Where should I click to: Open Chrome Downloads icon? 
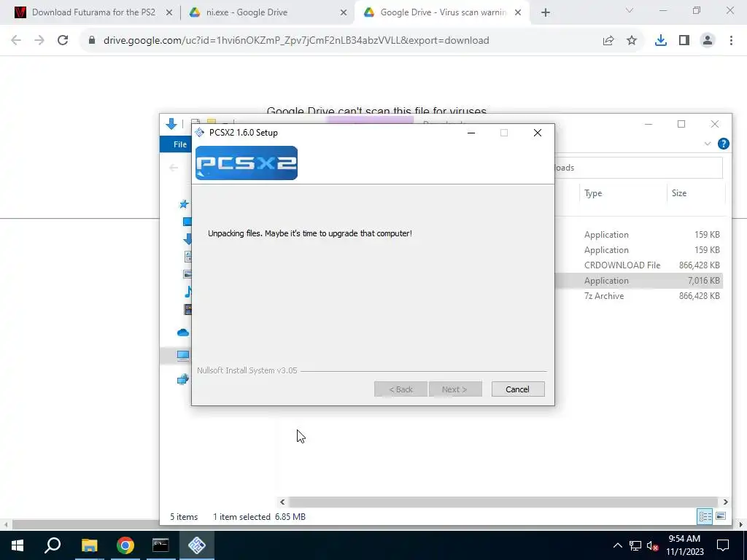click(660, 41)
